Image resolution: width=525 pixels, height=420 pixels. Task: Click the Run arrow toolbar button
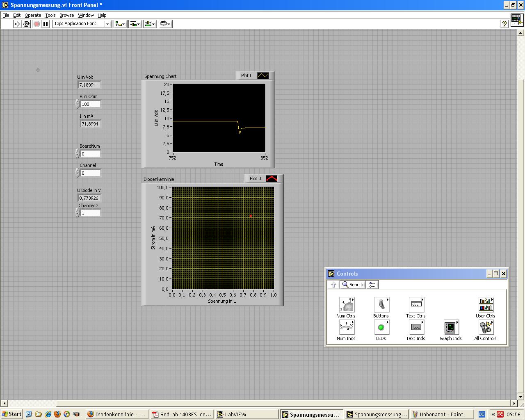click(x=17, y=24)
